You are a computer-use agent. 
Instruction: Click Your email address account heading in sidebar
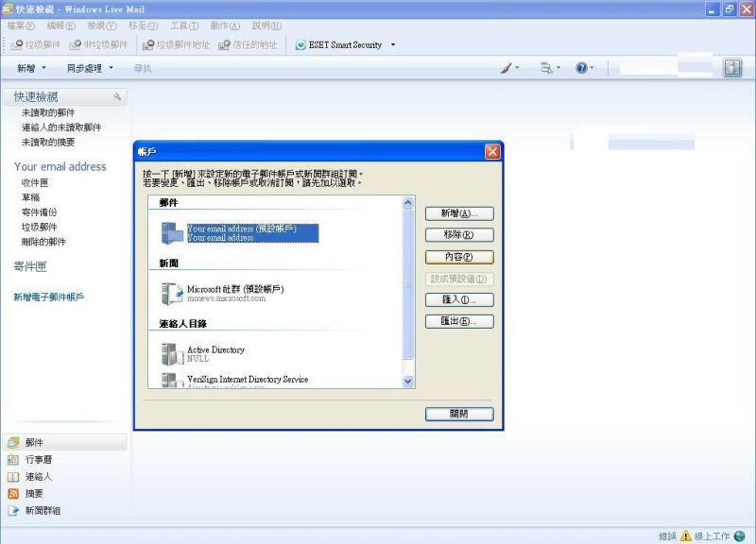(60, 167)
